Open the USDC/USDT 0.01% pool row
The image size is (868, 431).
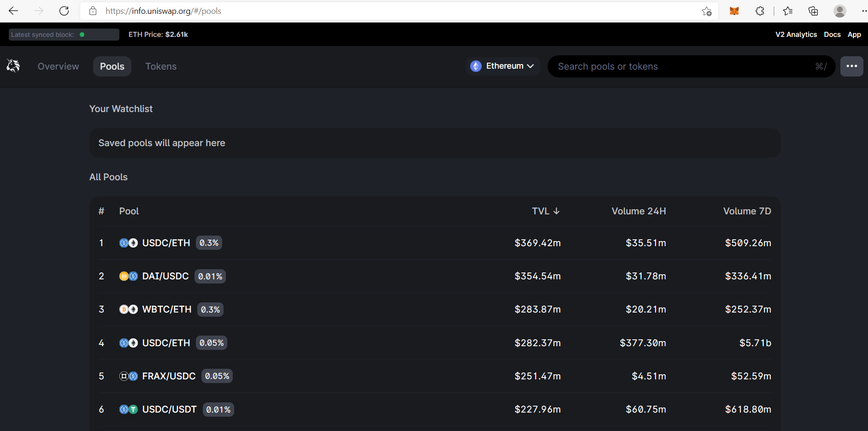pos(435,409)
